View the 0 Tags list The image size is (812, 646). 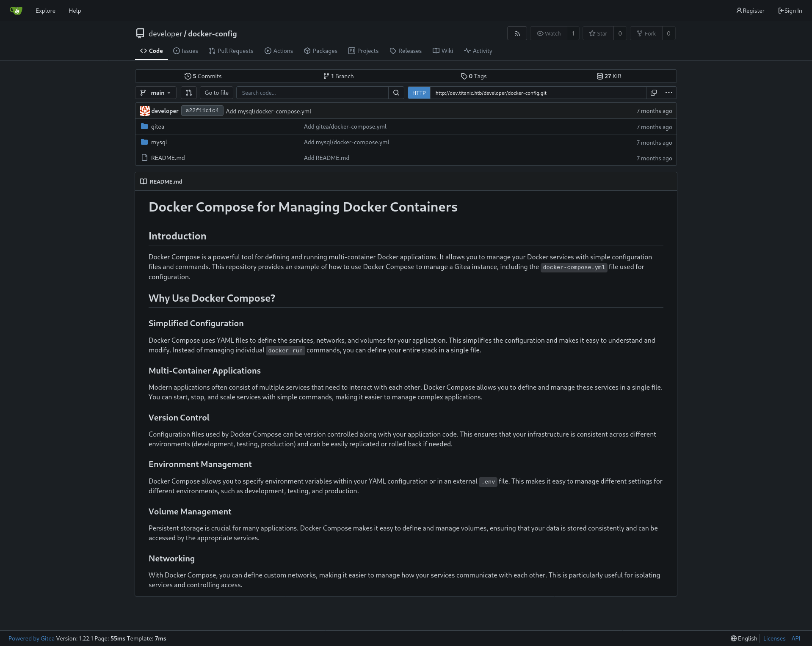(474, 76)
